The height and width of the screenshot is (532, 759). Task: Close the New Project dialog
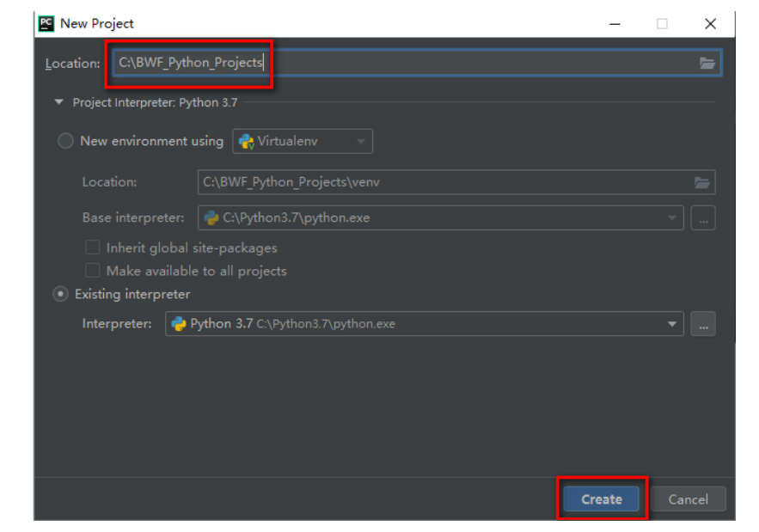point(710,24)
